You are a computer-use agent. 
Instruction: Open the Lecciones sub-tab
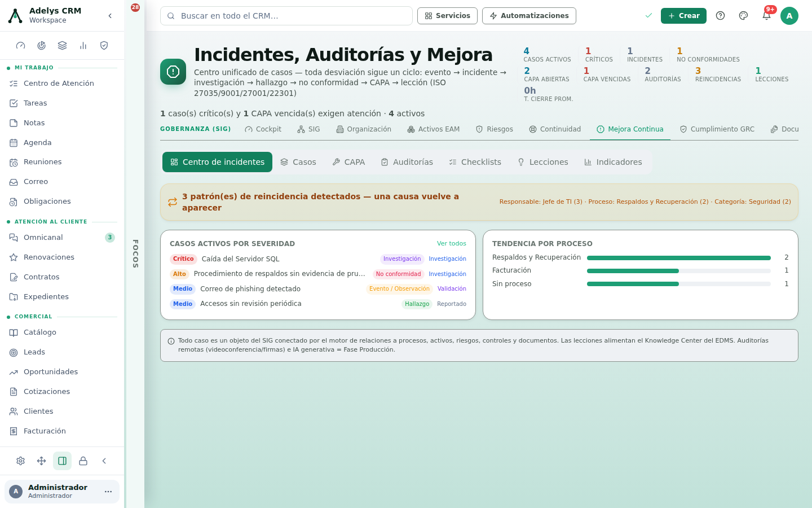point(543,162)
